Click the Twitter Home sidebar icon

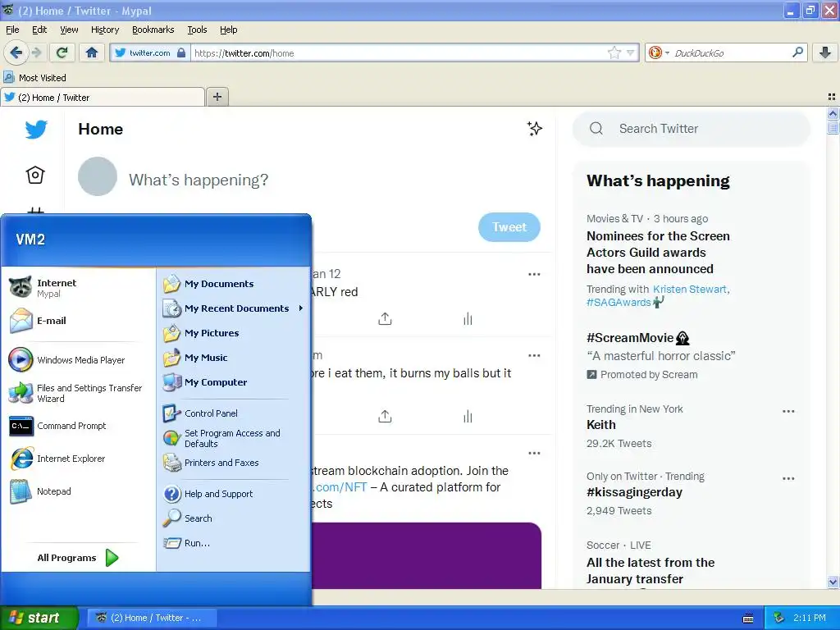[35, 175]
